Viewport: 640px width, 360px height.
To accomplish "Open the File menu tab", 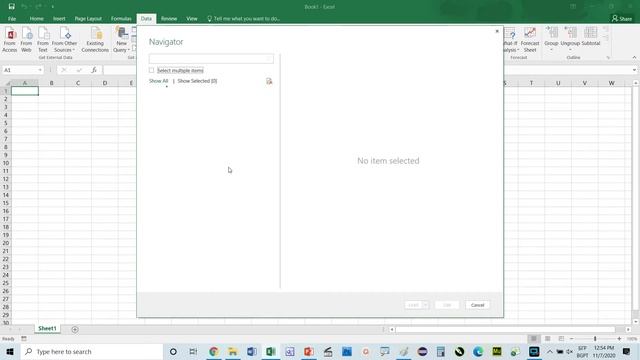I will point(12,19).
